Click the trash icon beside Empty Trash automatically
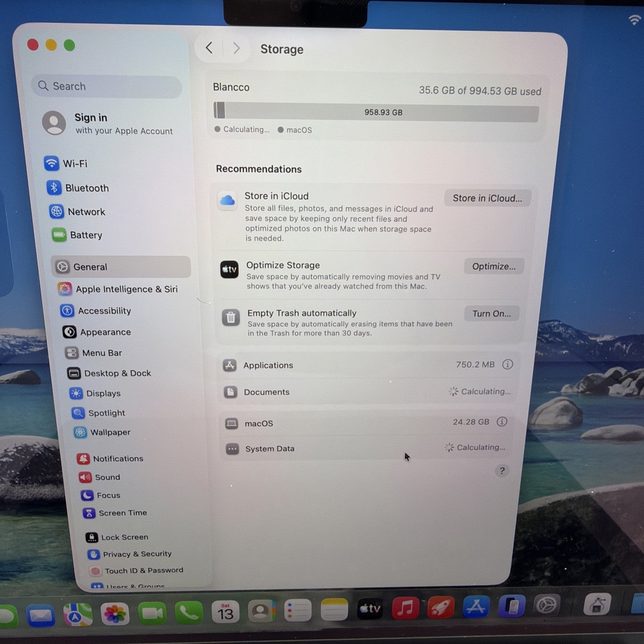Image resolution: width=644 pixels, height=644 pixels. click(x=231, y=318)
